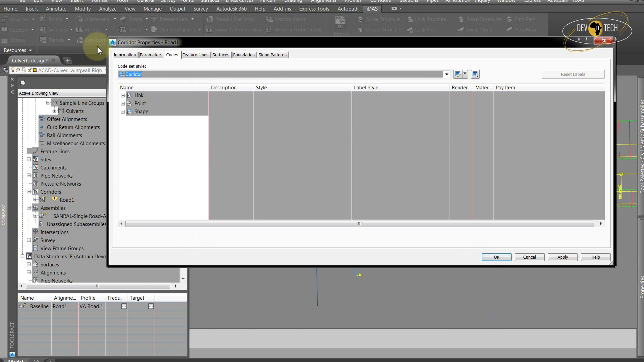644x362 pixels.
Task: Expand the Point code node
Action: [x=123, y=103]
